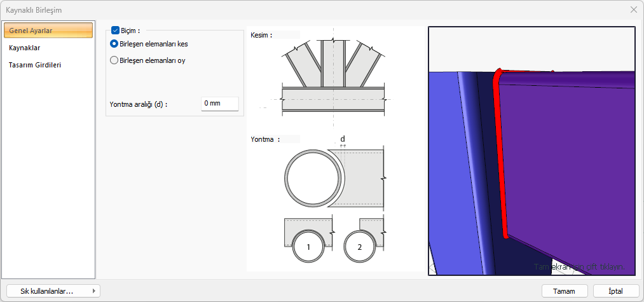Screen dimensions: 644x302
Task: Click the large Yontma pipe notch diagram
Action: point(334,178)
